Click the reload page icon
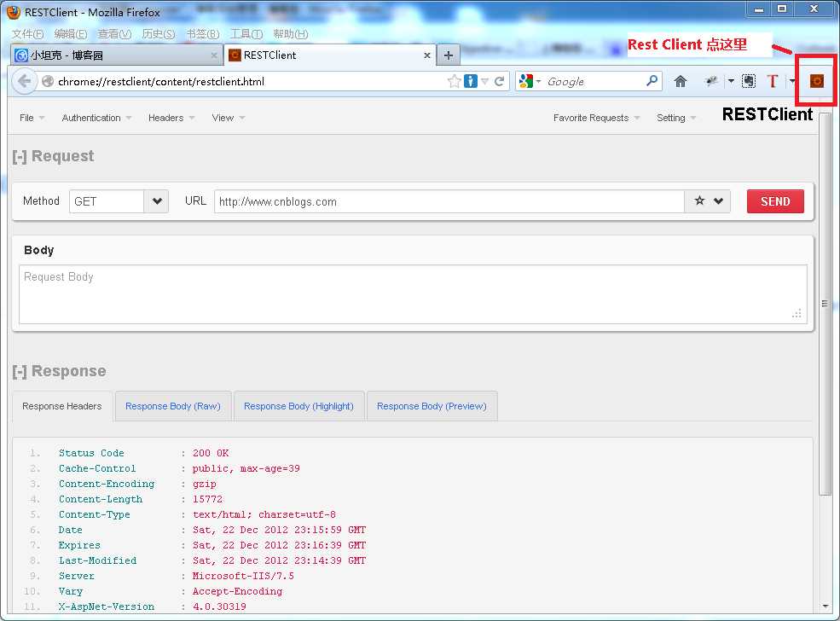Screen dimensions: 840x621 pos(499,81)
